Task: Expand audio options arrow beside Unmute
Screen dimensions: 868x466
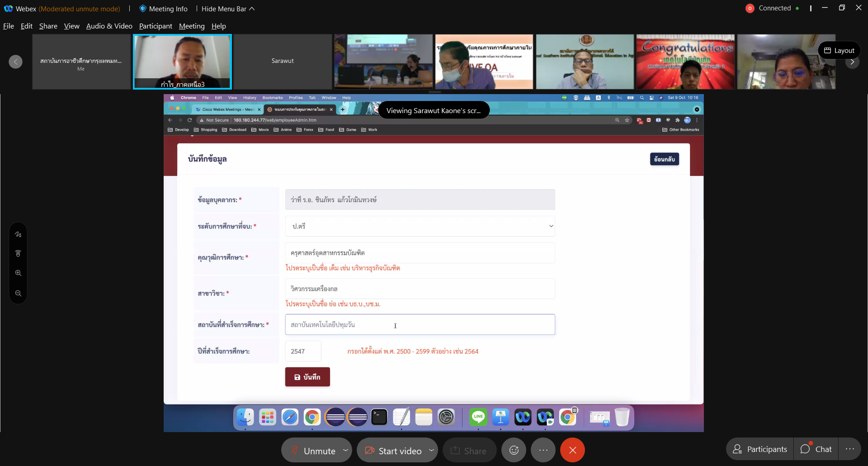Action: pos(346,450)
